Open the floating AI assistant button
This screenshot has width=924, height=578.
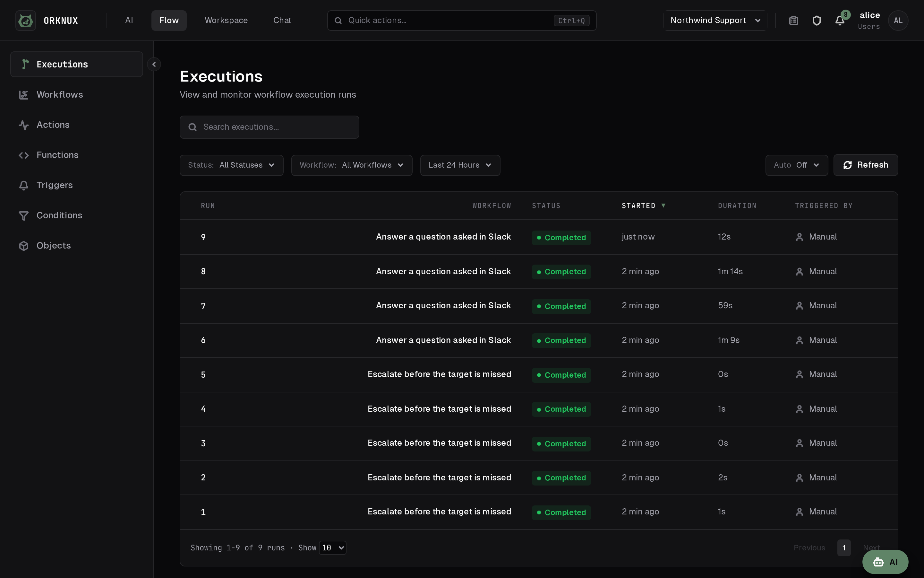[885, 562]
